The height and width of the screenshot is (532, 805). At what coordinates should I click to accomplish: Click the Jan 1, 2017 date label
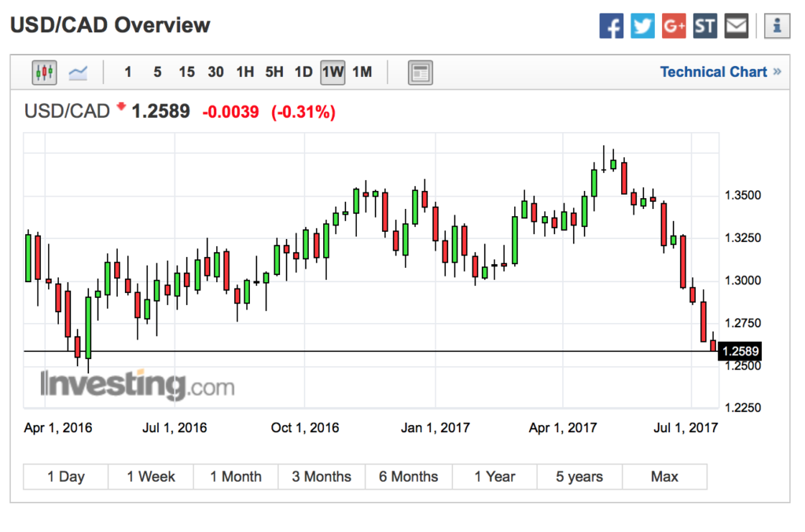click(436, 427)
